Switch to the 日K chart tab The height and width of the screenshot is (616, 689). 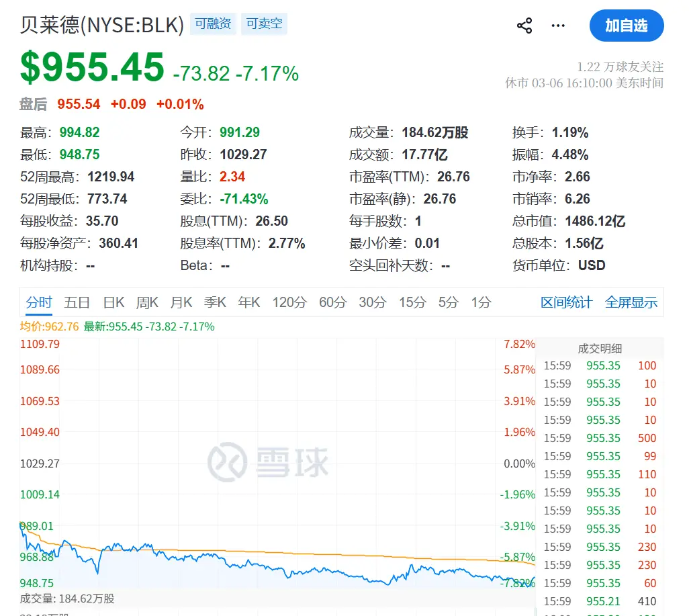pos(113,302)
